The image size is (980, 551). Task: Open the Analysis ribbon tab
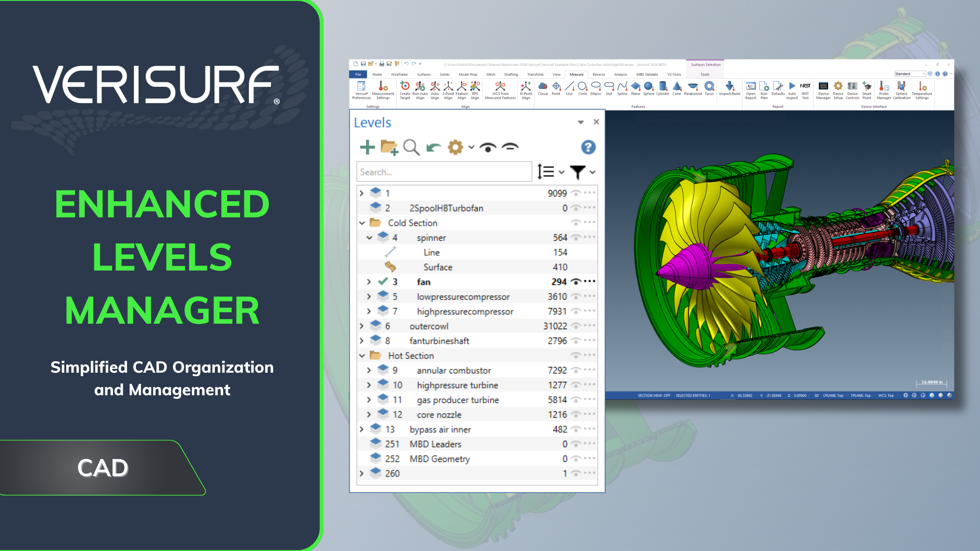[620, 75]
